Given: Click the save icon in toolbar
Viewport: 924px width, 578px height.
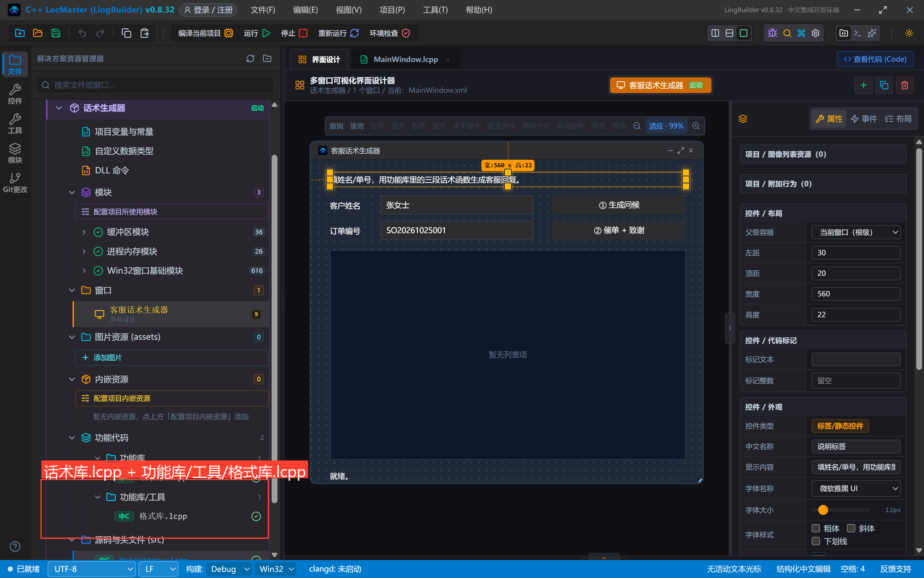Looking at the screenshot, I should [56, 33].
